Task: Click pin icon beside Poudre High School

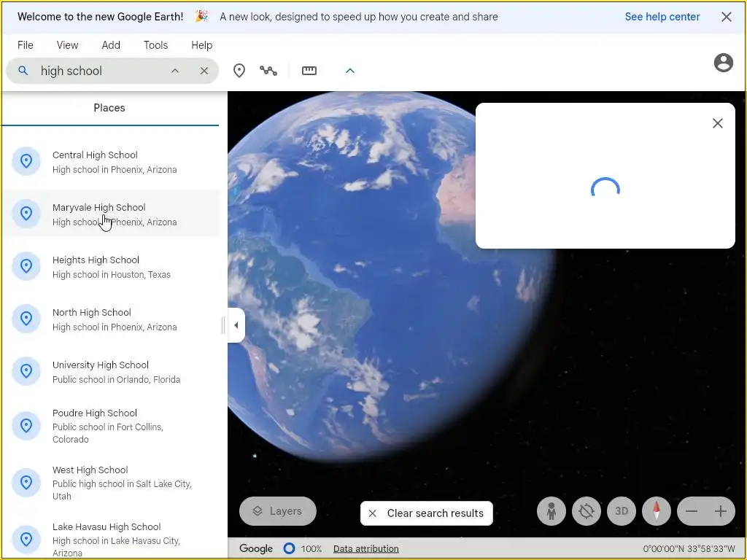Action: [x=26, y=425]
